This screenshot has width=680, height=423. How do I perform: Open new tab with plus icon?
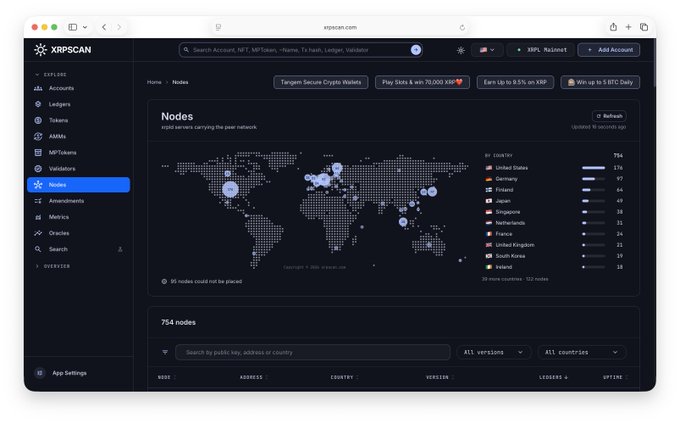pos(628,27)
